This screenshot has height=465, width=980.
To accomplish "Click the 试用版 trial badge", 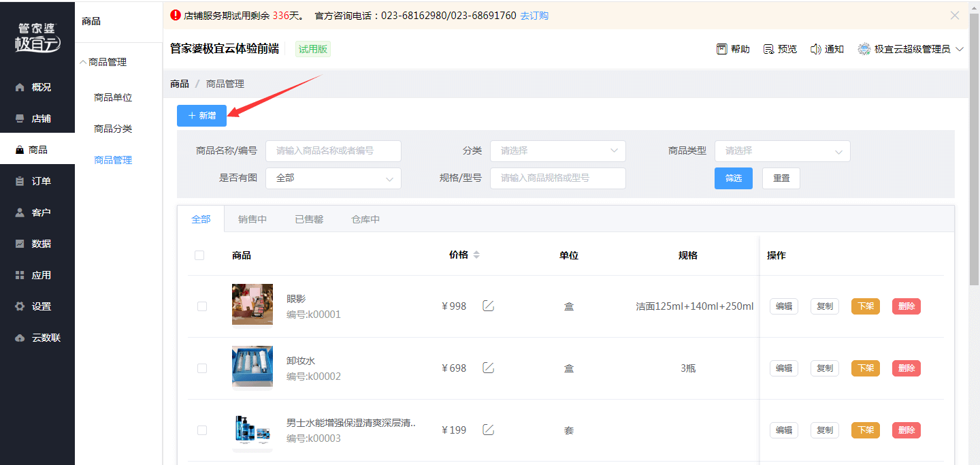I will click(313, 49).
